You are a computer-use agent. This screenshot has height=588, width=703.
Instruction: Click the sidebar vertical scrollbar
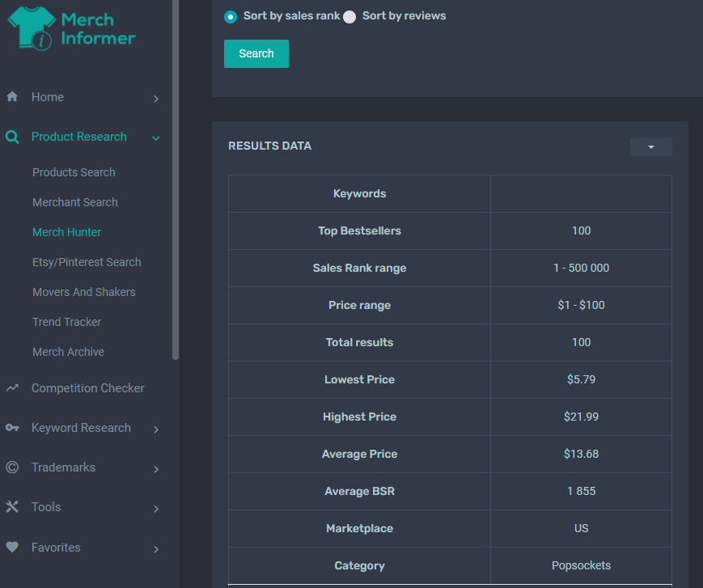[176, 180]
